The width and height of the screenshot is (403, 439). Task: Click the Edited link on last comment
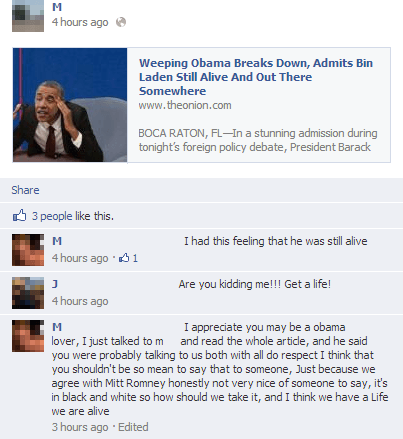[x=133, y=427]
